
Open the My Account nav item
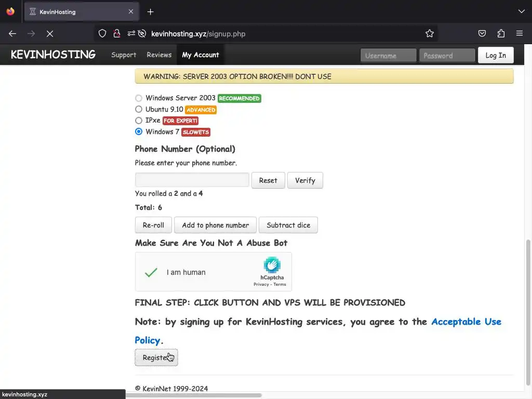pyautogui.click(x=200, y=55)
